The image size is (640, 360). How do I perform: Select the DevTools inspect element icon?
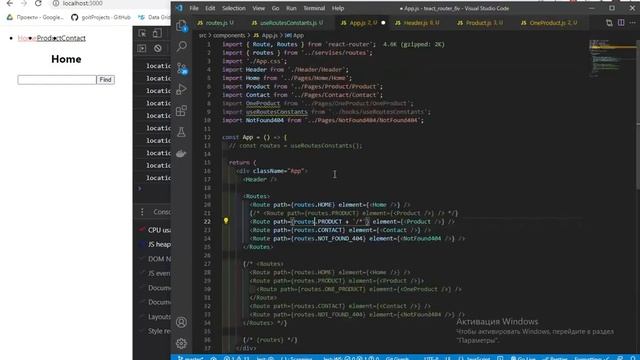(x=142, y=33)
